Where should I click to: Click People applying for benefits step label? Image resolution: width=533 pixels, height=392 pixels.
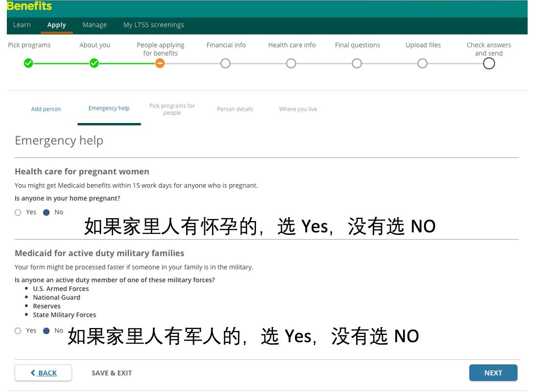coord(160,49)
